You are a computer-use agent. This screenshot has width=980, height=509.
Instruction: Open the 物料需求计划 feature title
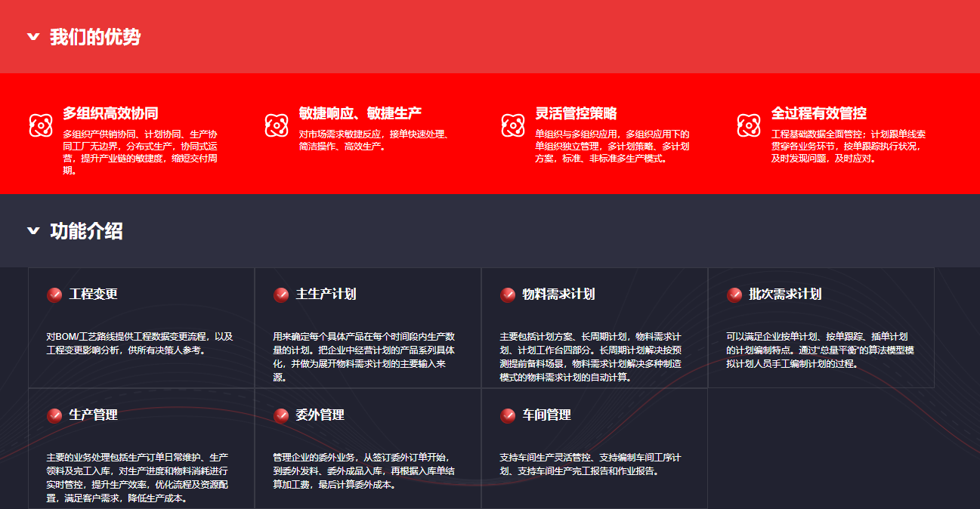tap(558, 295)
